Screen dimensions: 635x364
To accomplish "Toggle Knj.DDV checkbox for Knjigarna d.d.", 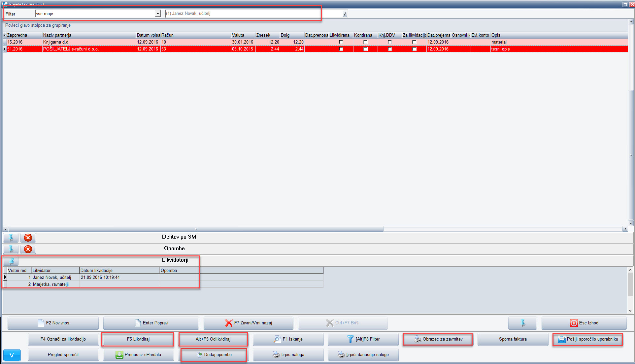I will tap(390, 42).
